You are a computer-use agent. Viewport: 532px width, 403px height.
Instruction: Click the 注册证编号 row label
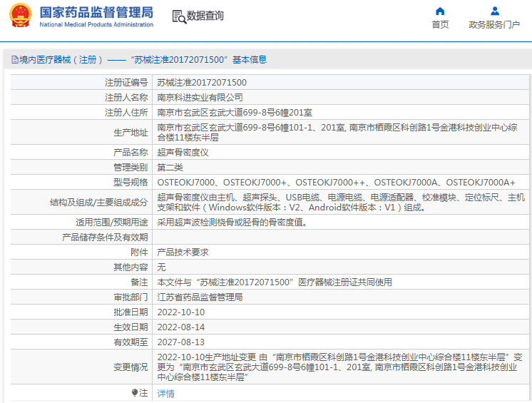pyautogui.click(x=126, y=83)
